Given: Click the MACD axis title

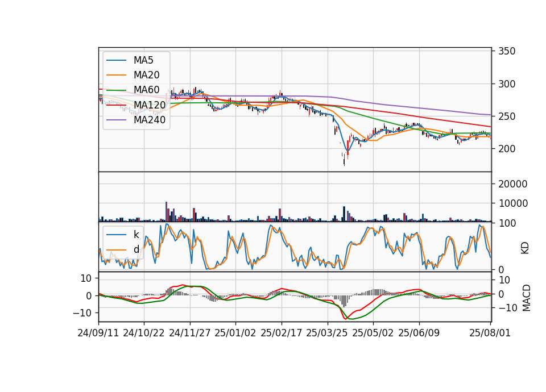Looking at the screenshot, I should (527, 298).
